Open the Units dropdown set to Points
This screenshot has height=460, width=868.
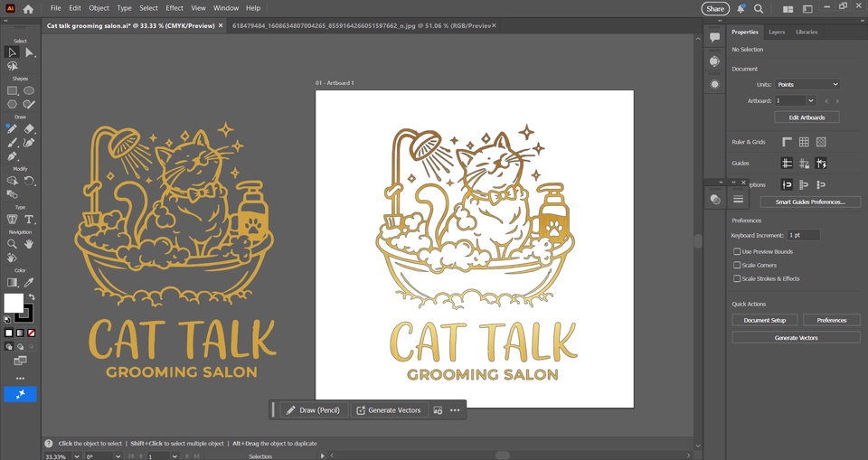807,84
